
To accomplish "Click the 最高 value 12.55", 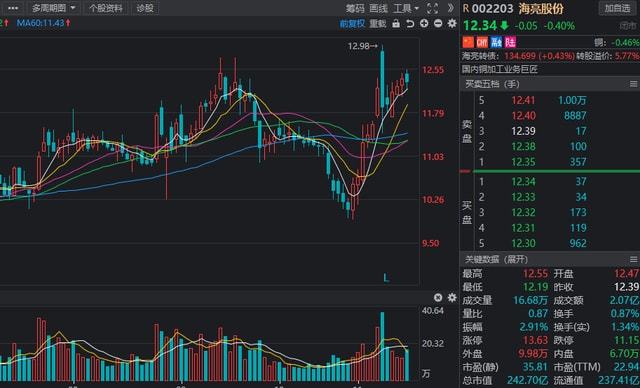I will point(535,274).
